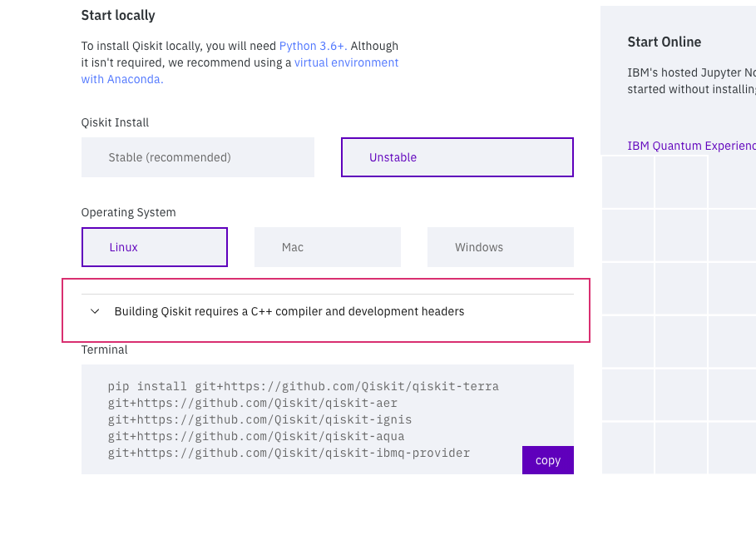Choose Windows as the operating system
The width and height of the screenshot is (756, 555).
pos(500,247)
